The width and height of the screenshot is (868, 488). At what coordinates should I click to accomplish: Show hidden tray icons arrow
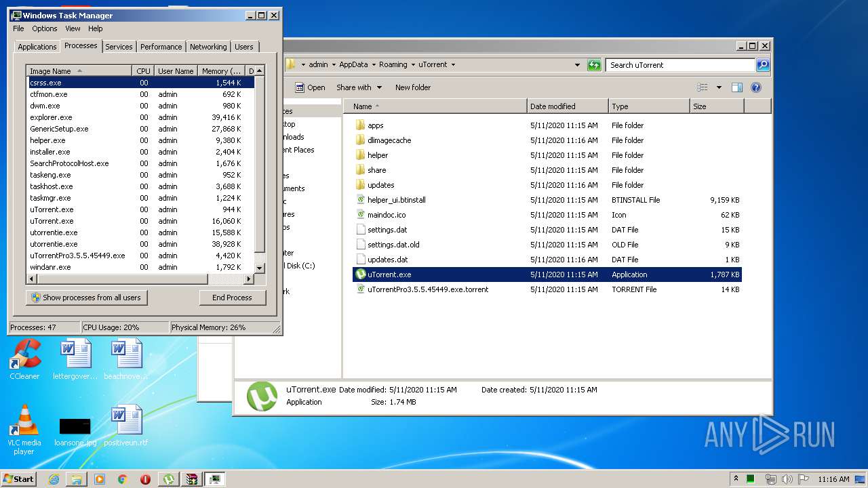pyautogui.click(x=736, y=479)
